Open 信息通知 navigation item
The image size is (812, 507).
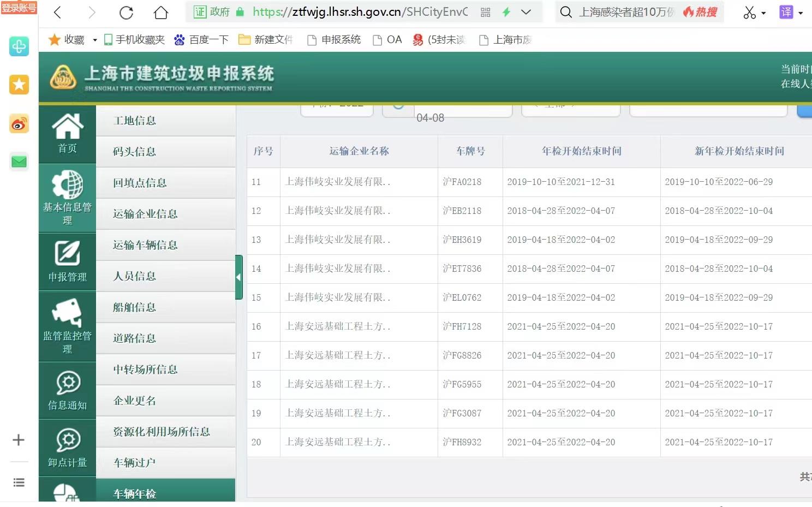coord(67,390)
